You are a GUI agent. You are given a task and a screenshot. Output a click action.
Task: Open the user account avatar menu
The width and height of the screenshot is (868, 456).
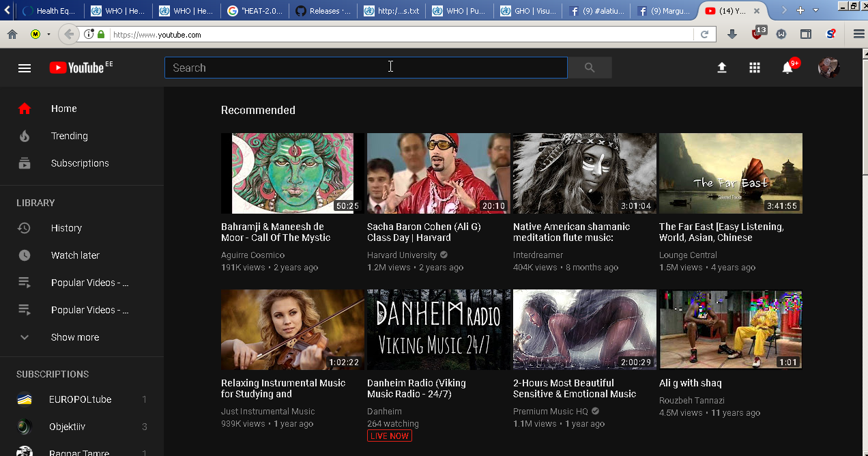click(x=828, y=68)
